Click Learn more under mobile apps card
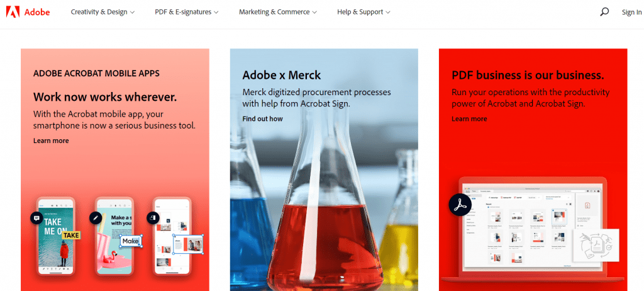This screenshot has height=291, width=644. tap(51, 140)
